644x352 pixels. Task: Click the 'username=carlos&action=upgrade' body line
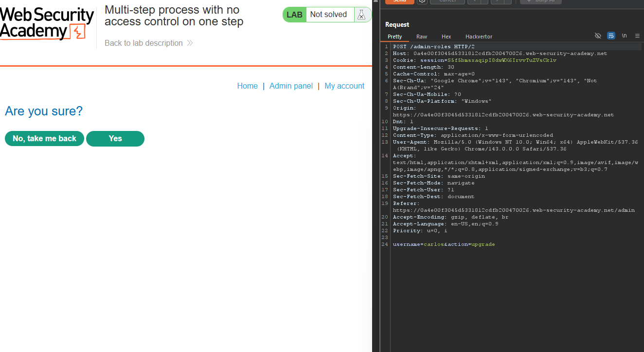444,244
